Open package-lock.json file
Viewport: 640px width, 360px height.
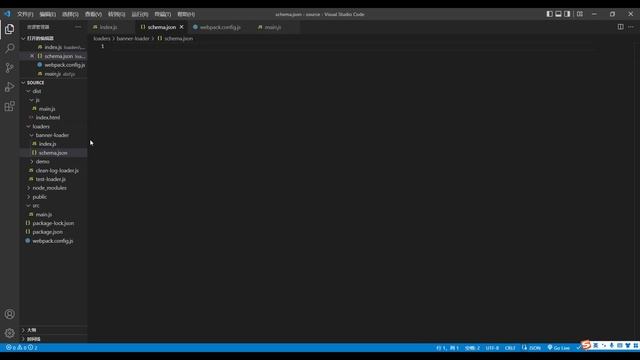(x=53, y=223)
